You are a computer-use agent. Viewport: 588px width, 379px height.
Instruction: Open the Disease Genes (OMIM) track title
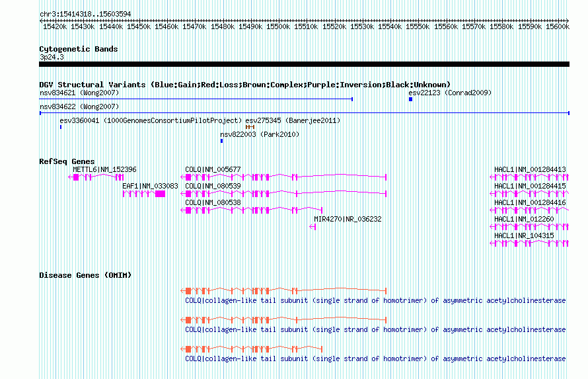(x=85, y=275)
